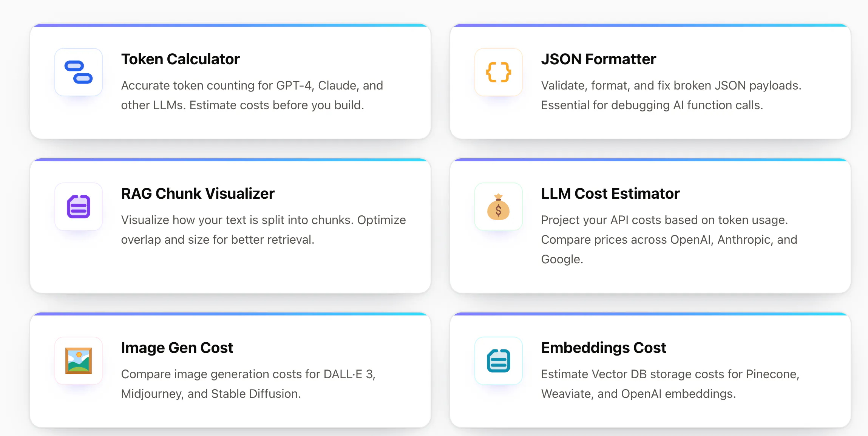Viewport: 868px width, 436px height.
Task: Click the LLM Cost Estimator money bag icon
Action: click(x=499, y=206)
